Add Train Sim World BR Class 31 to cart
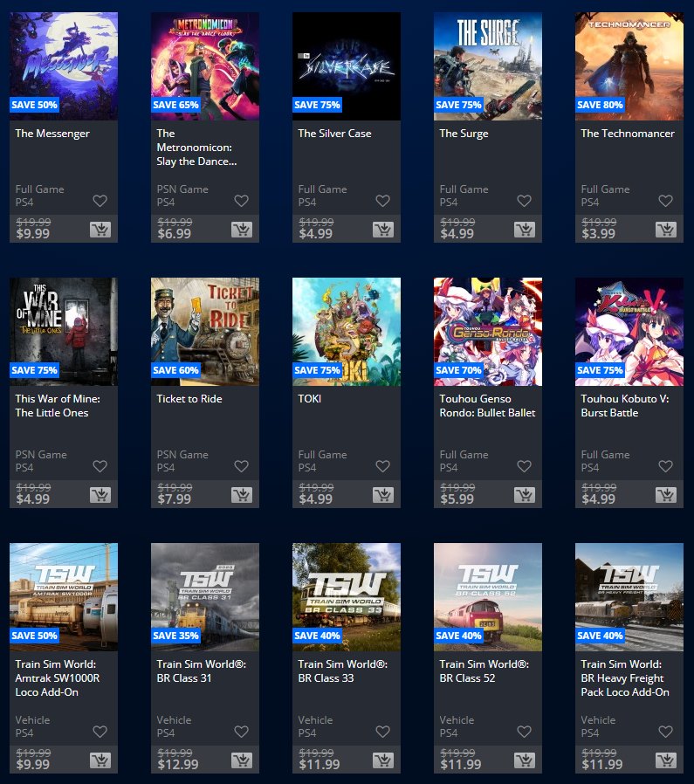The width and height of the screenshot is (694, 784). coord(242,760)
